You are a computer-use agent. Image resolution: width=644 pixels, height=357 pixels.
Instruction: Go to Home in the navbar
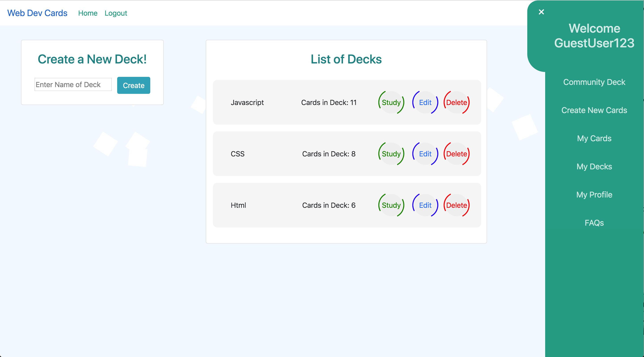(x=88, y=13)
